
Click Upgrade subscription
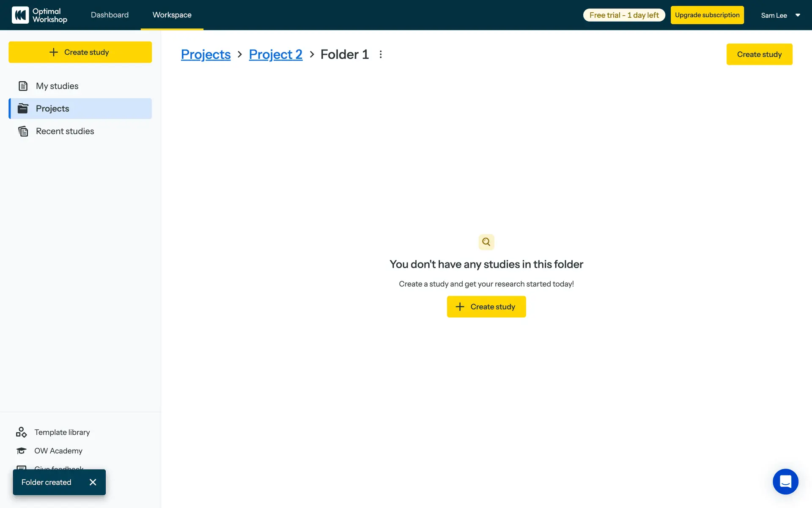click(707, 15)
